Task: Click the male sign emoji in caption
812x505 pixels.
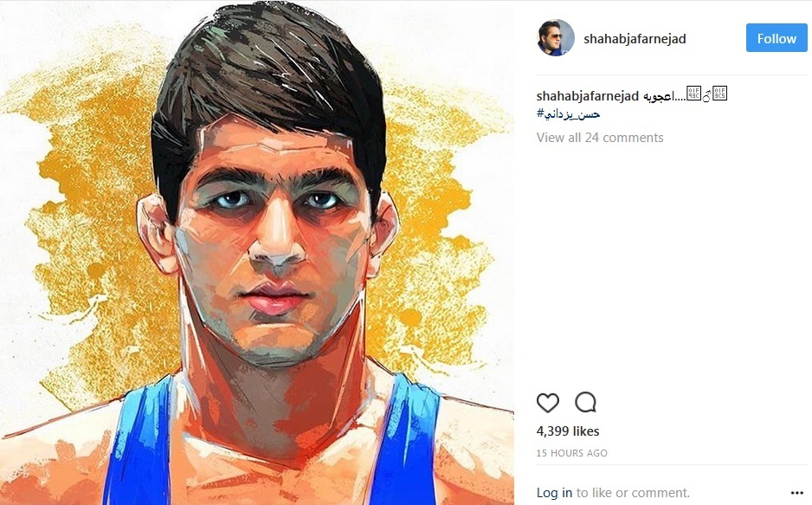Action: [706, 96]
